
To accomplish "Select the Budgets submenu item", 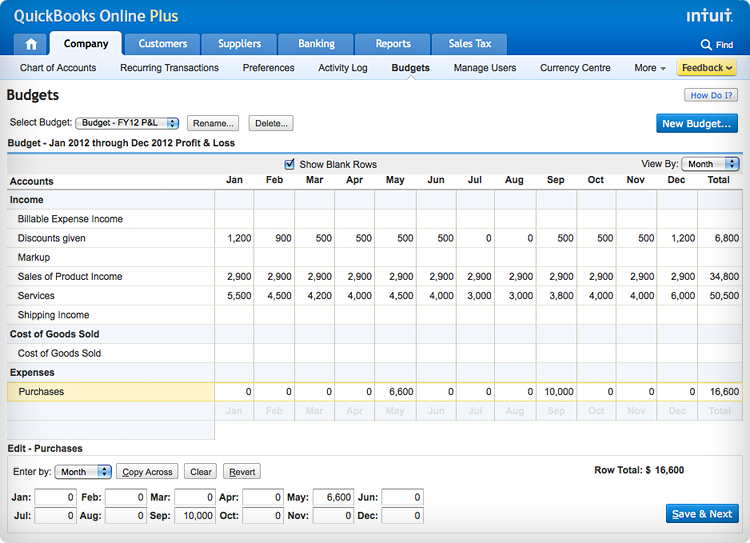I will [410, 68].
